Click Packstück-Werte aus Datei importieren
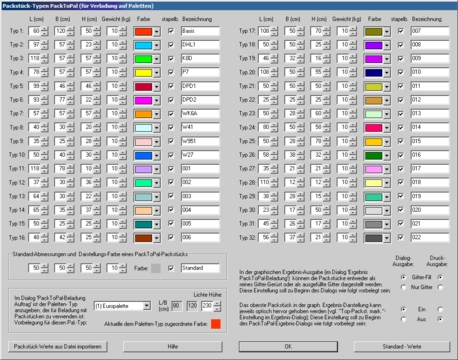This screenshot has width=458, height=360. [x=58, y=347]
